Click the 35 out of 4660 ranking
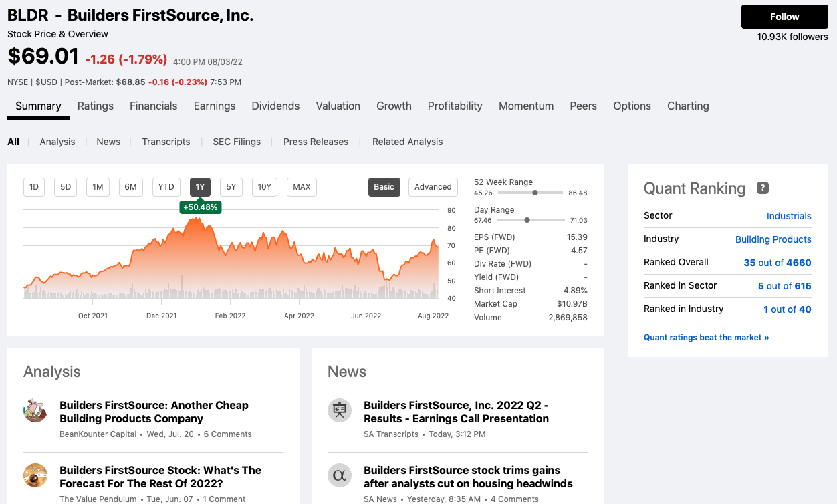 coord(778,263)
